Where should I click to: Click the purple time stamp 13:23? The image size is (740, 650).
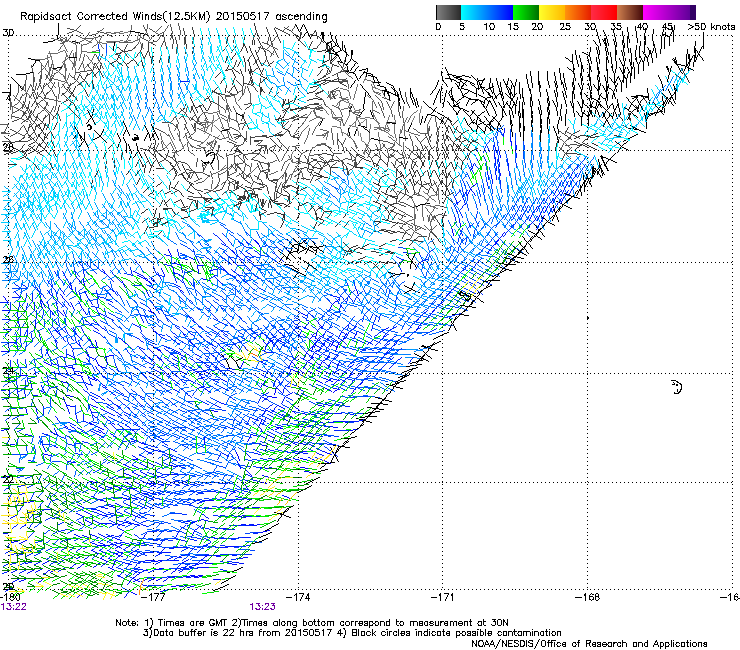(262, 607)
